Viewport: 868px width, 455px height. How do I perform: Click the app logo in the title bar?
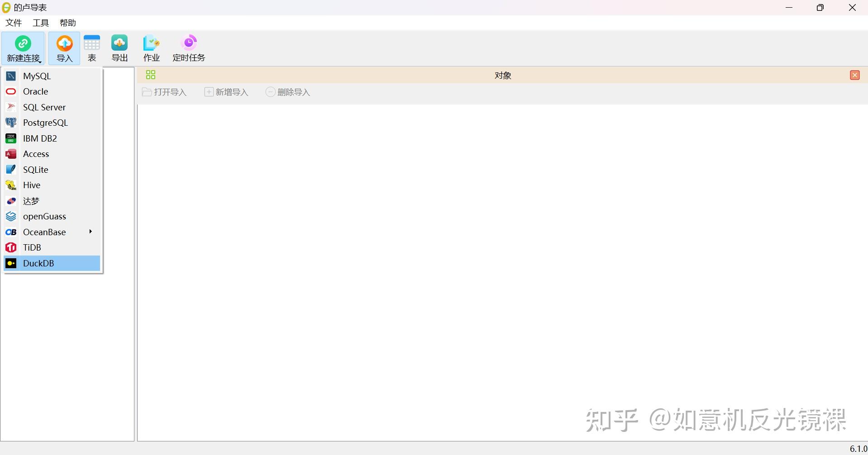tap(6, 7)
